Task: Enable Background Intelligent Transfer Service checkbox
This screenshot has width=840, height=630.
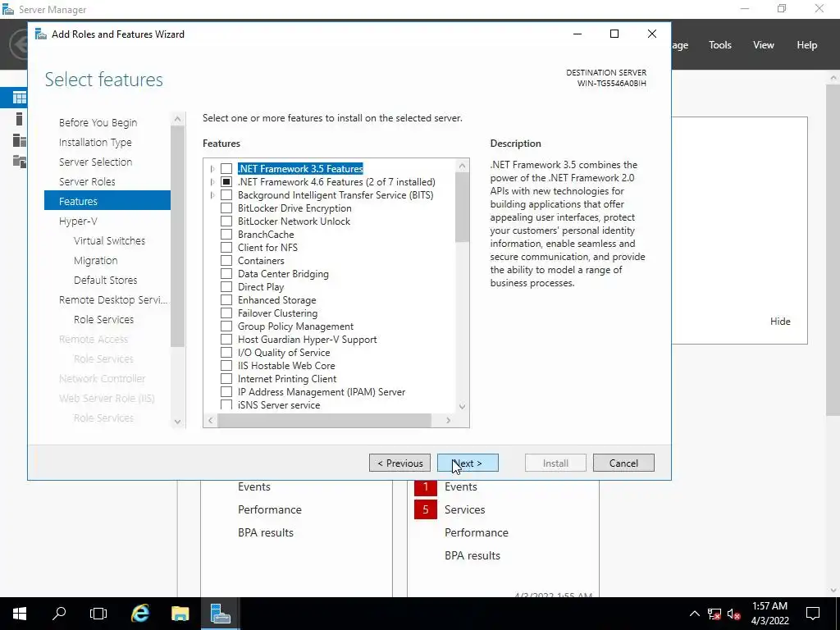Action: [226, 195]
